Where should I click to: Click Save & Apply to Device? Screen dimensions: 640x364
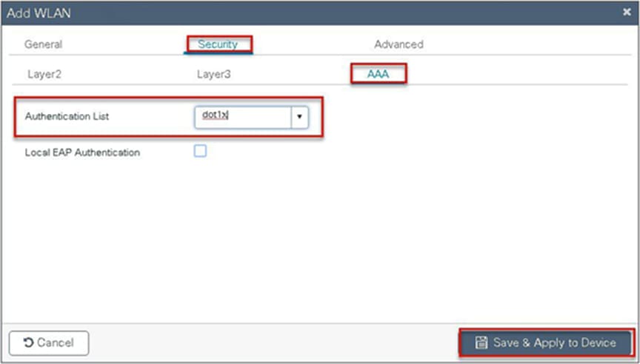(x=546, y=343)
